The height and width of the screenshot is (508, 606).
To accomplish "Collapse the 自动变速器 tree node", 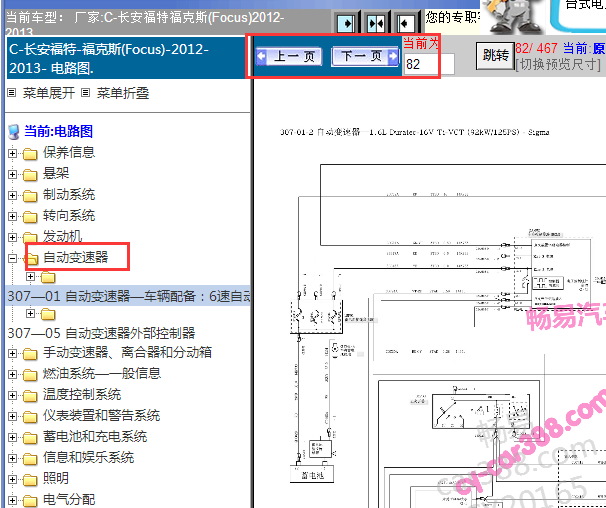I will [x=12, y=258].
